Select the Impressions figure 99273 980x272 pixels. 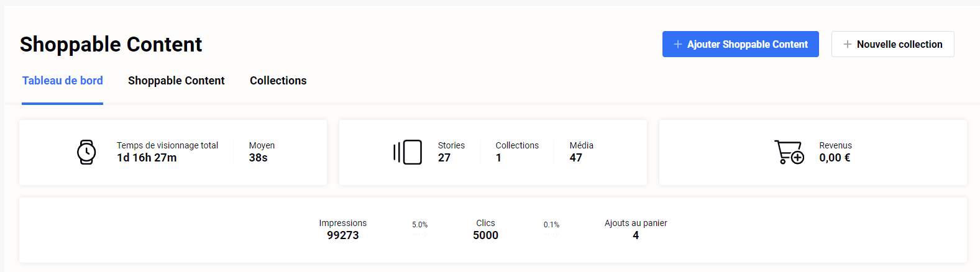(x=343, y=235)
